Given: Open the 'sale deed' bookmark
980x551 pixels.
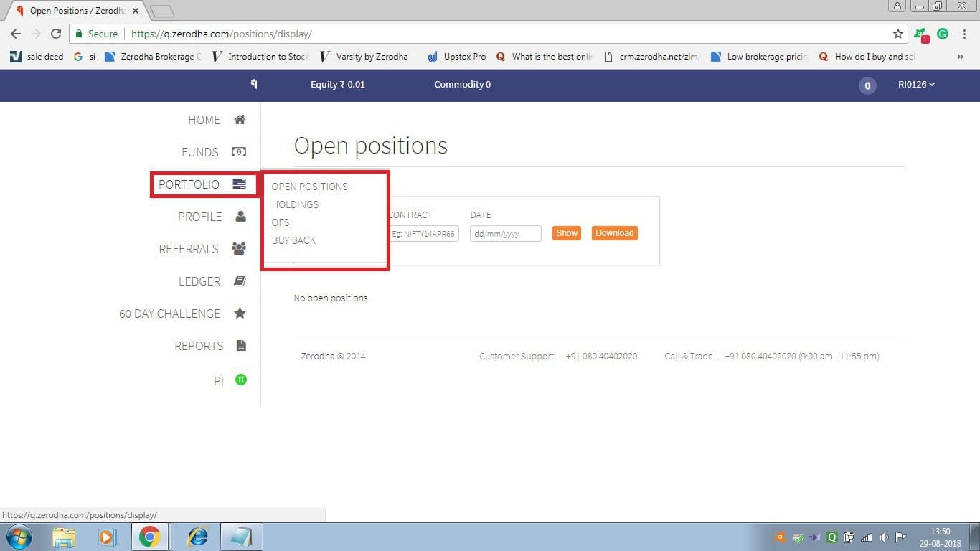Looking at the screenshot, I should [x=37, y=57].
